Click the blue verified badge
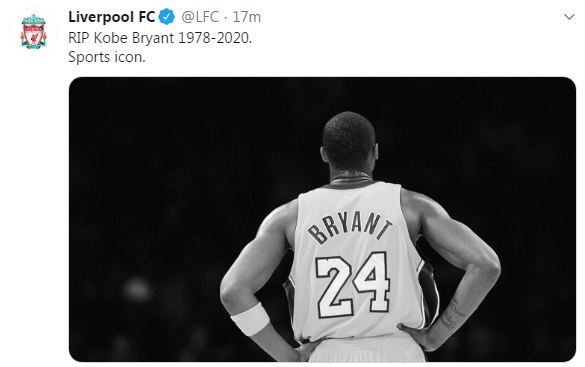Image resolution: width=585 pixels, height=367 pixels. [x=167, y=17]
